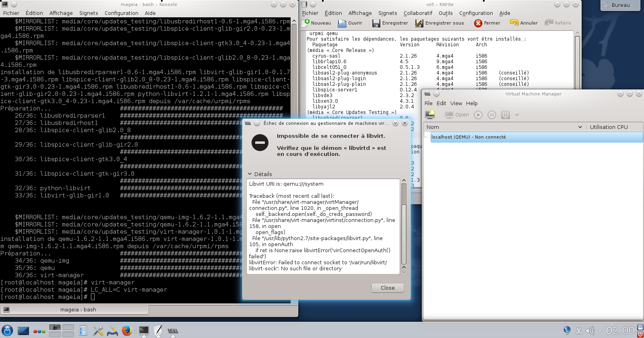Click Annuler undo in KWrite
Viewport: 644px width, 338px height.
(x=524, y=23)
